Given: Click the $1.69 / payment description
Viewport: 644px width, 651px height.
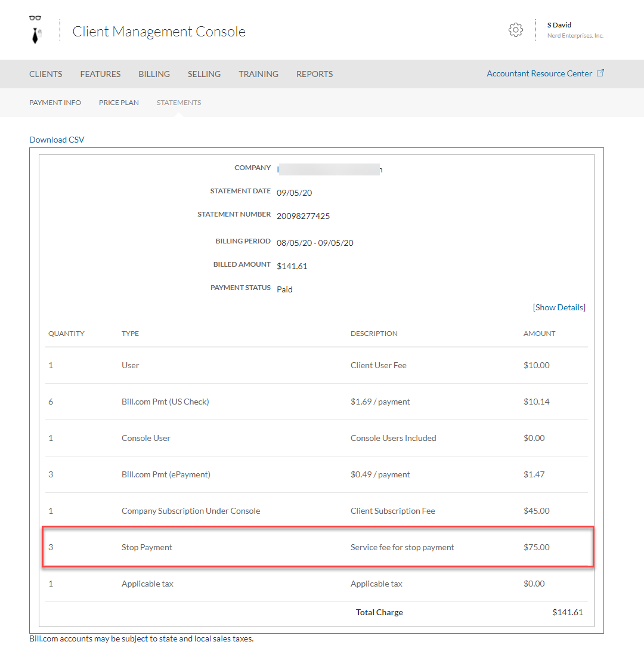Looking at the screenshot, I should click(380, 402).
